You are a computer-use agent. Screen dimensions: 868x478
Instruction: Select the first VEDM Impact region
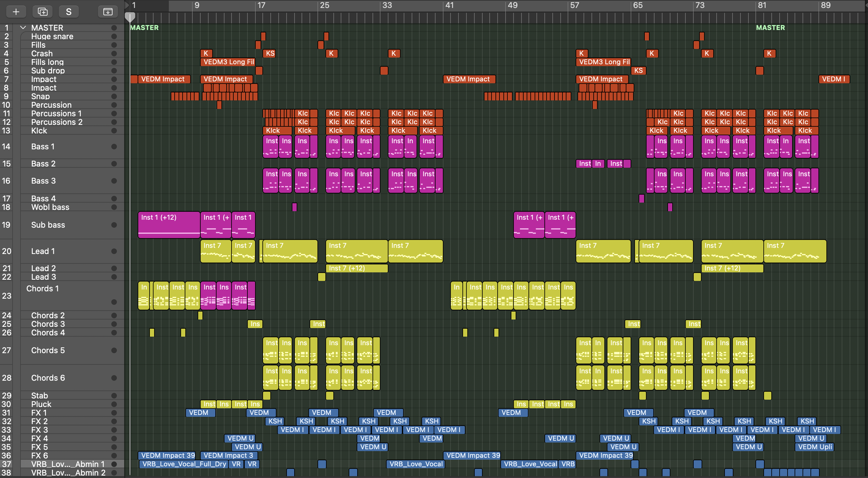coord(163,79)
